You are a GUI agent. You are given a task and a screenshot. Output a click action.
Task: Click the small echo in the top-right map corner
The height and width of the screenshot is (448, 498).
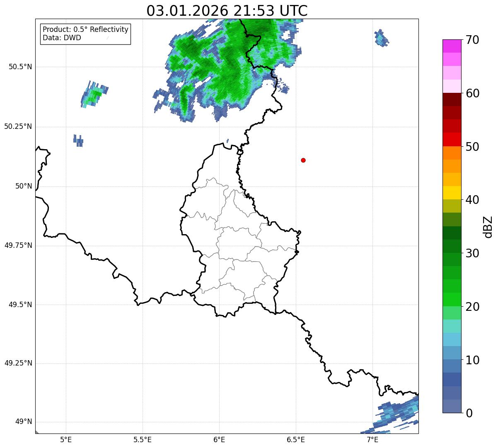(382, 38)
